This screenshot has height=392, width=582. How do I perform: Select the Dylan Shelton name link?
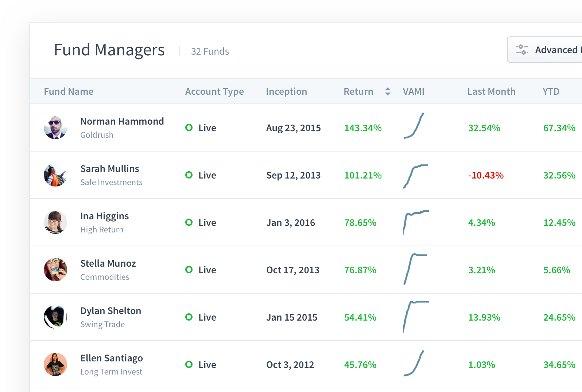coord(110,311)
